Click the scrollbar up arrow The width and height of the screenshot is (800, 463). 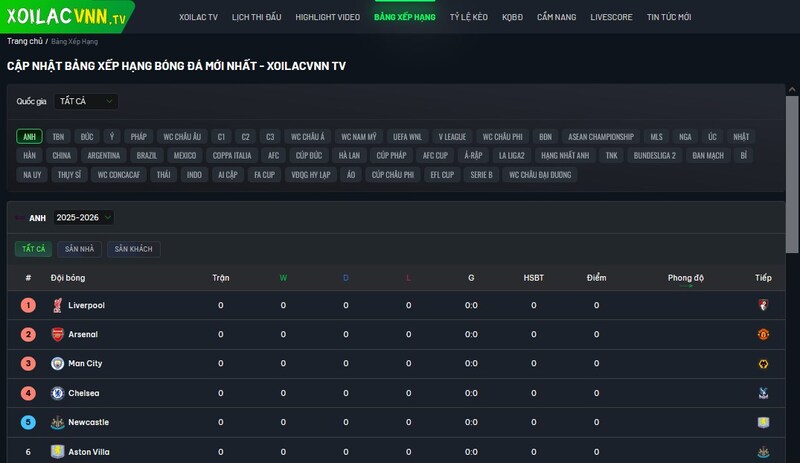pos(792,89)
